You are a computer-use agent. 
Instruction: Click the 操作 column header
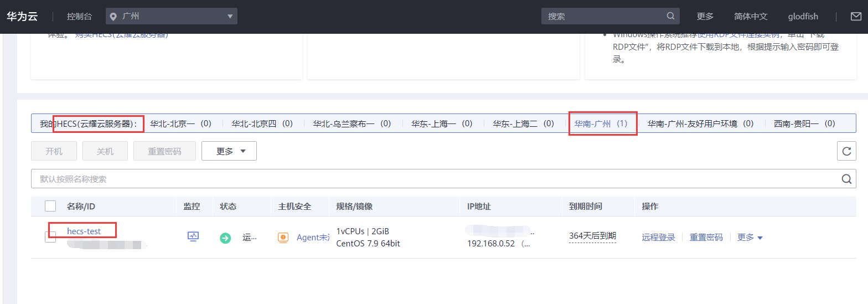pyautogui.click(x=650, y=206)
